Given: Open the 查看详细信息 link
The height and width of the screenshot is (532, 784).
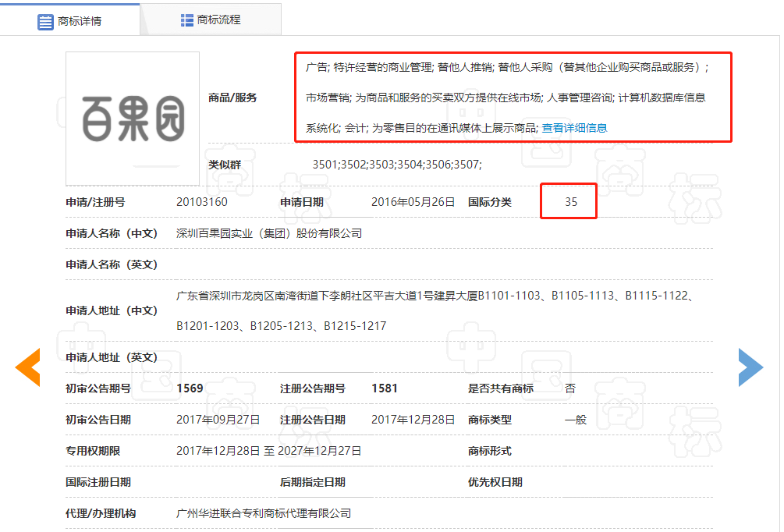Looking at the screenshot, I should [x=574, y=128].
